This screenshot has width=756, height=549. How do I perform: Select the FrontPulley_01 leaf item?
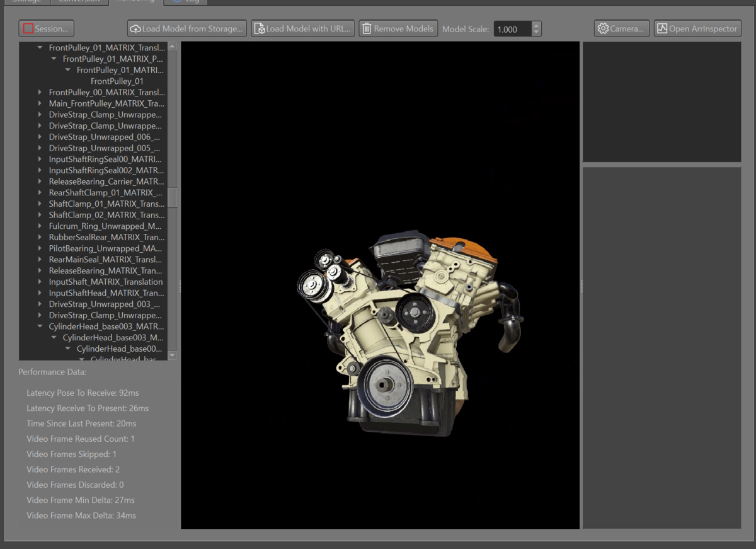[x=117, y=81]
